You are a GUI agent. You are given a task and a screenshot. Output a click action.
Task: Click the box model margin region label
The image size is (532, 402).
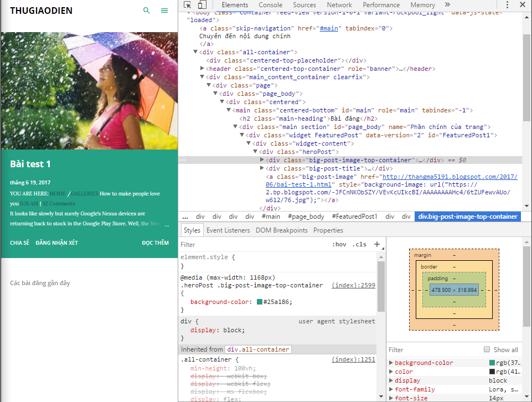[422, 255]
